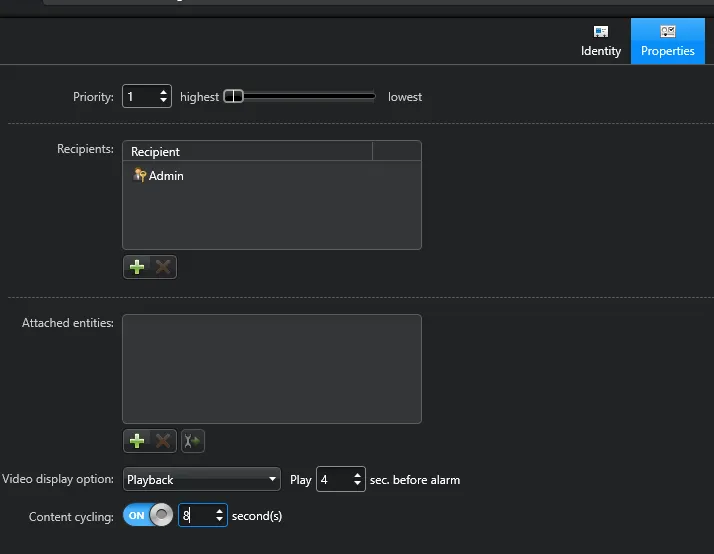Open the Identity tab
Image resolution: width=714 pixels, height=554 pixels.
point(600,41)
